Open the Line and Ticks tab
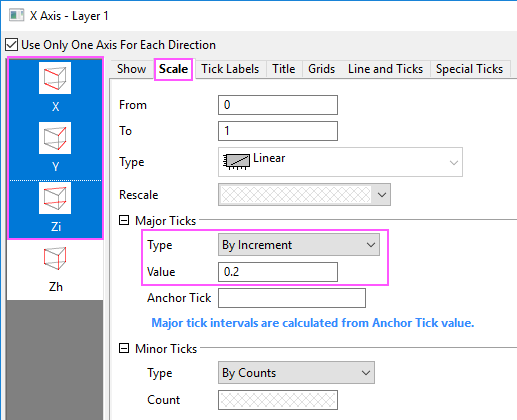Image resolution: width=517 pixels, height=420 pixels. coord(385,69)
